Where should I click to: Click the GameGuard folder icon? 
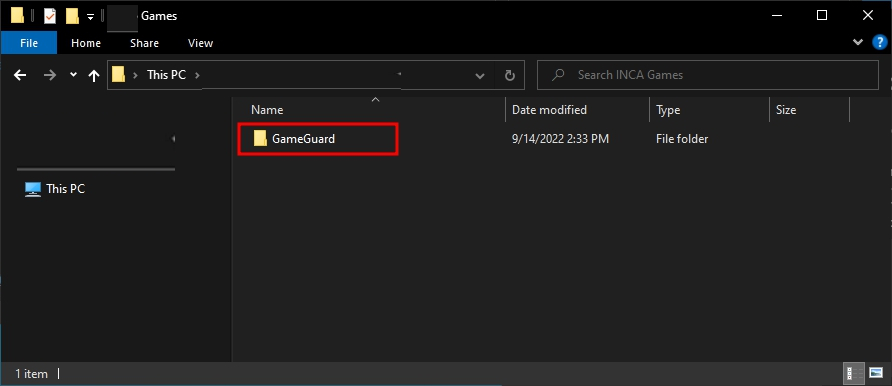(260, 138)
